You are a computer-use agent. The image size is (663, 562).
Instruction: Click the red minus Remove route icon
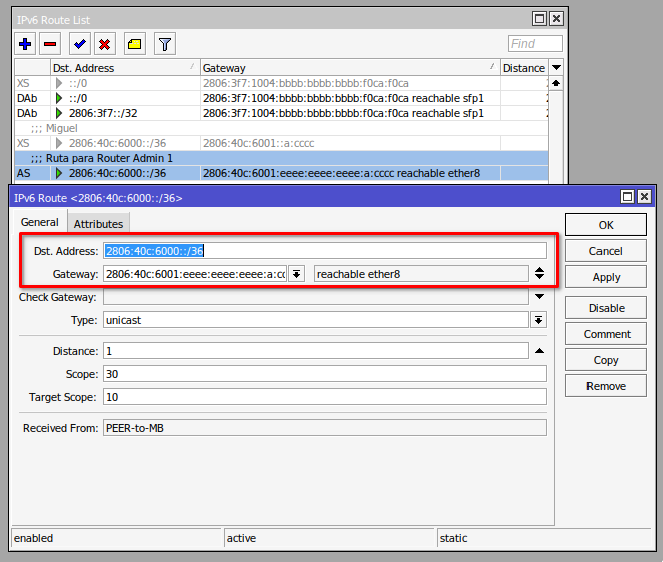click(51, 44)
